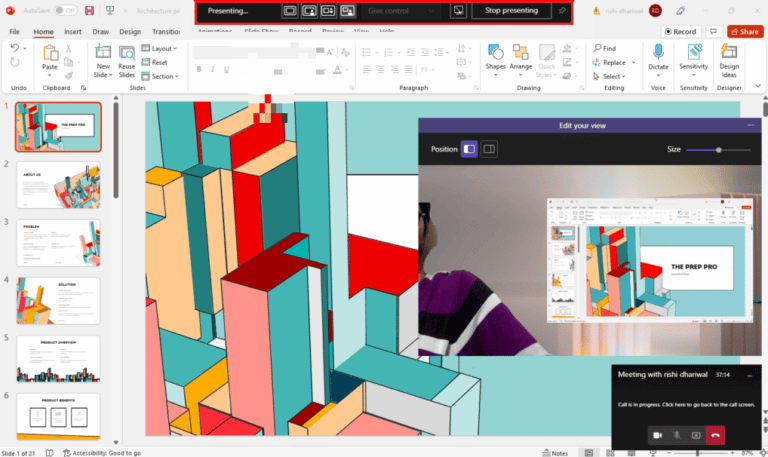Toggle the AutoSave switch
Viewport: 768px width, 457px height.
[66, 10]
